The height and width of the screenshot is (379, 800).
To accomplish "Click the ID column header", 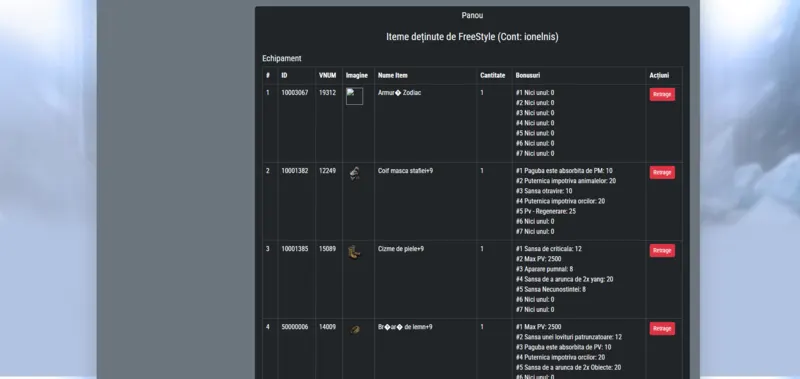I will tap(284, 75).
